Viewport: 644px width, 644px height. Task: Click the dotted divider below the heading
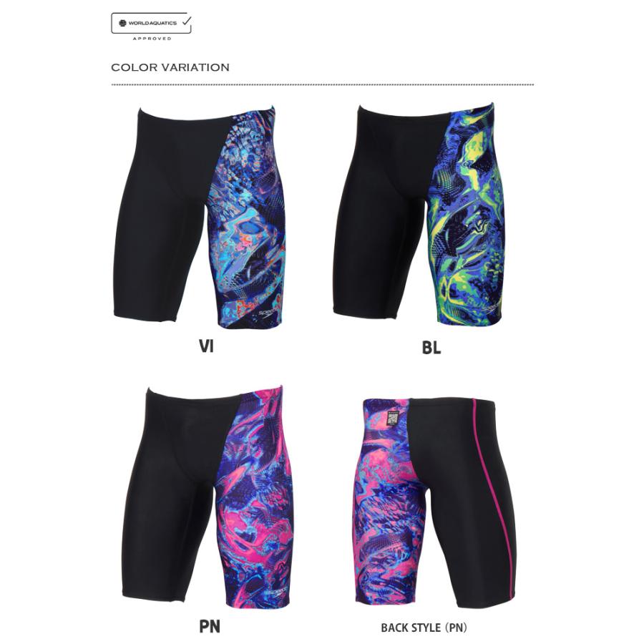[323, 84]
